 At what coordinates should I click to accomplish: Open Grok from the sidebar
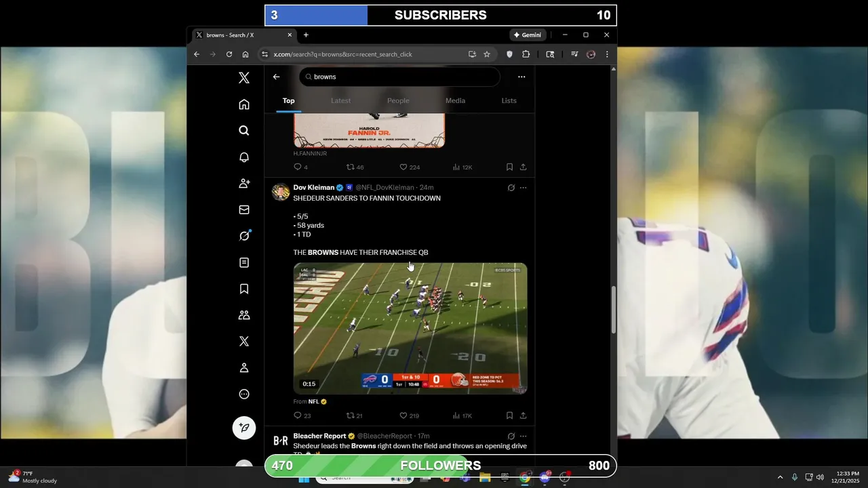(244, 236)
